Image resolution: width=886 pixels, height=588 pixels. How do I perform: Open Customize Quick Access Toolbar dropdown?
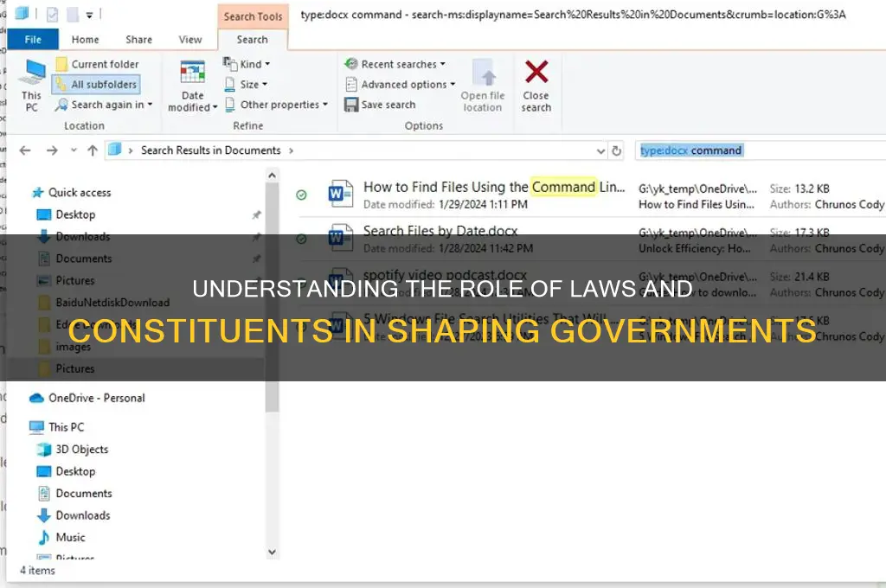pos(89,16)
